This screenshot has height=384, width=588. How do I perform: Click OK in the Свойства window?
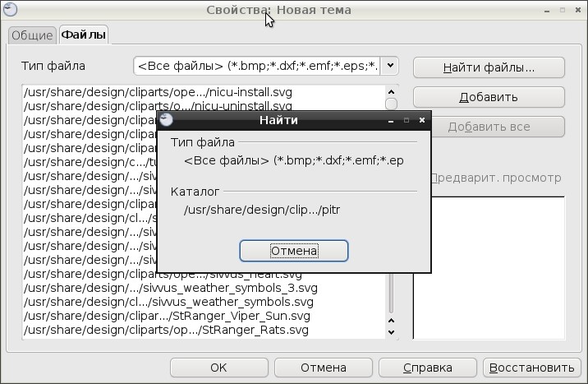click(x=219, y=368)
